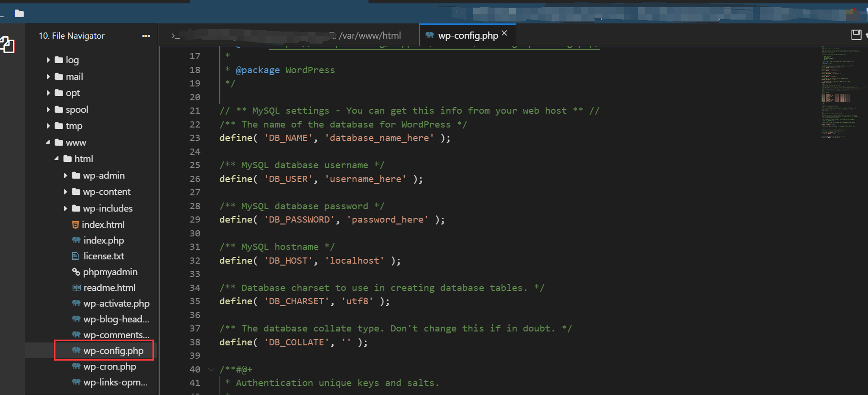Click 'password_here' on line 29
868x395 pixels.
click(x=387, y=220)
